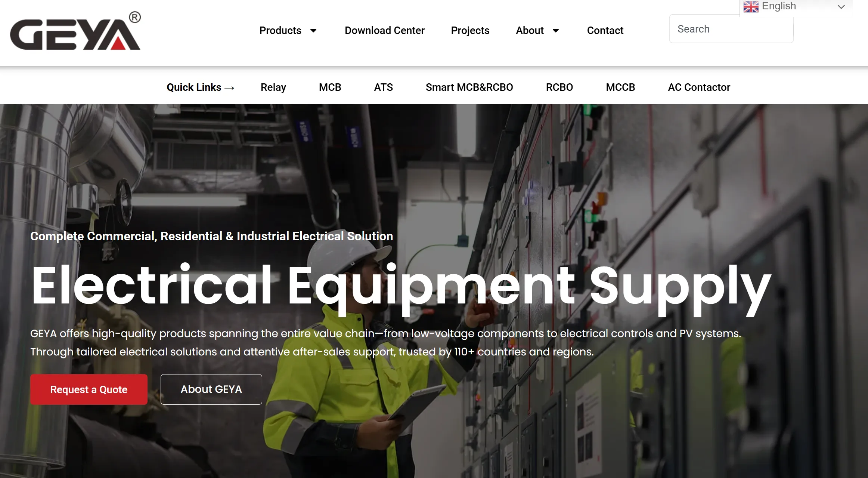Click the Request a Quote button
Screen dimensions: 868x478
pyautogui.click(x=89, y=389)
